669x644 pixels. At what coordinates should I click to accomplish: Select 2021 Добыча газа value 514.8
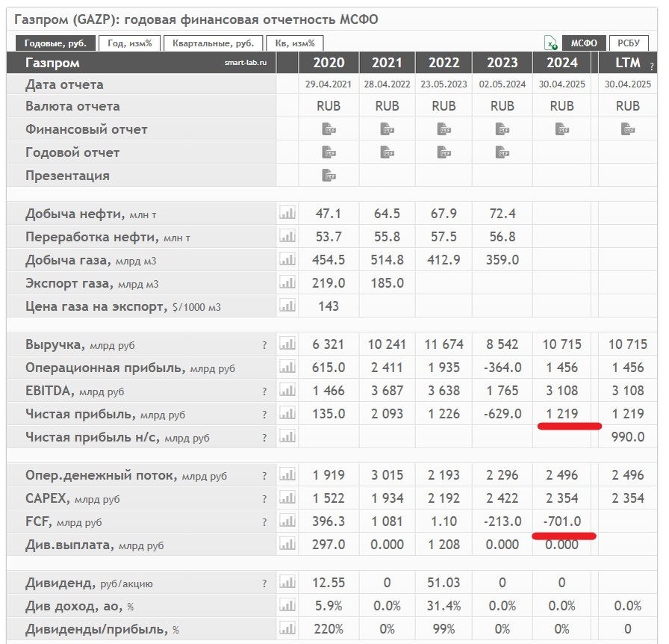387,260
